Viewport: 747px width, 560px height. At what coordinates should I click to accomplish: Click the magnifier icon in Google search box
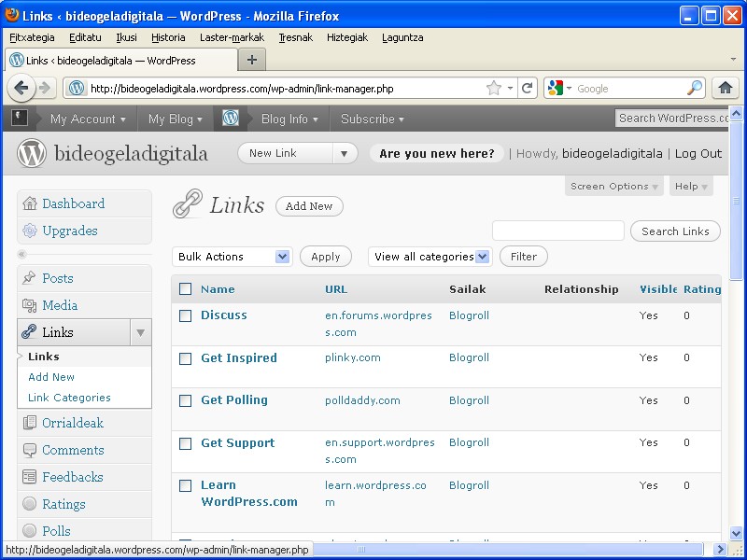[x=695, y=88]
